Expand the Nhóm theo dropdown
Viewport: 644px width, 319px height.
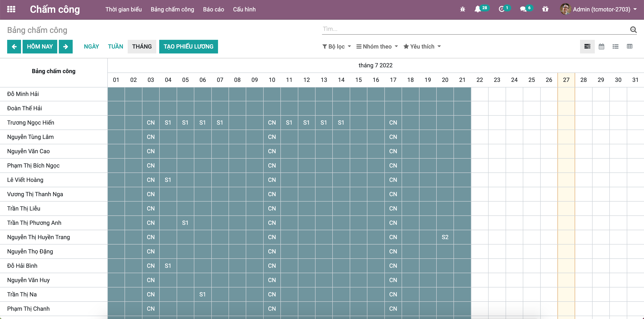click(x=377, y=47)
